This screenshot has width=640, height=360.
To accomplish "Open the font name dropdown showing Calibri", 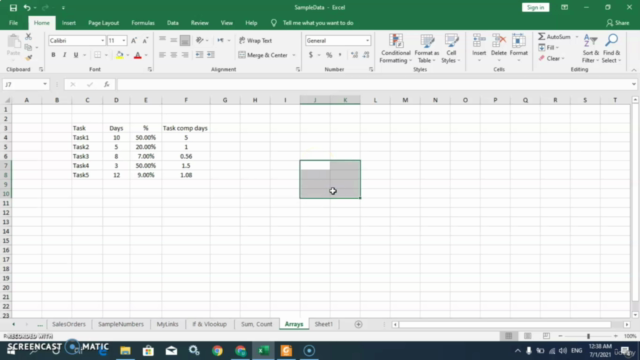I will pyautogui.click(x=102, y=40).
